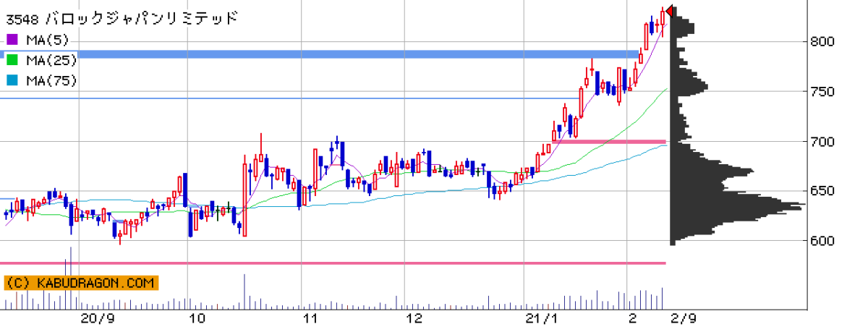Click the 2/9 date label

pyautogui.click(x=683, y=318)
